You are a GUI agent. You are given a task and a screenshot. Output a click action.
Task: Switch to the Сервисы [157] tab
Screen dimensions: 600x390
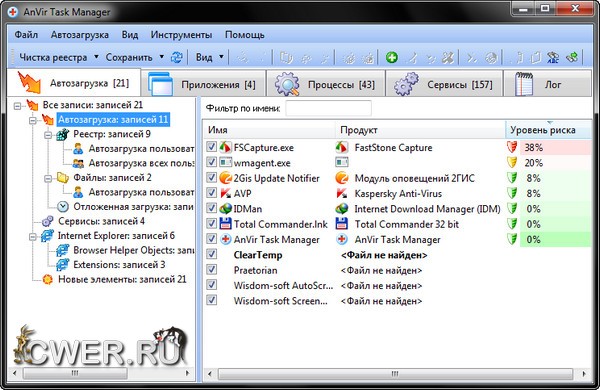coord(444,84)
